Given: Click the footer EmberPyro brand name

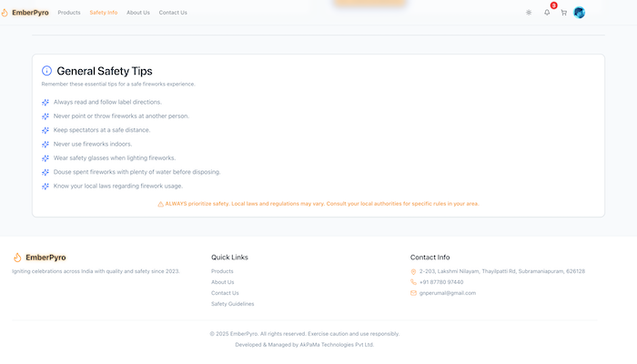Looking at the screenshot, I should tap(45, 258).
